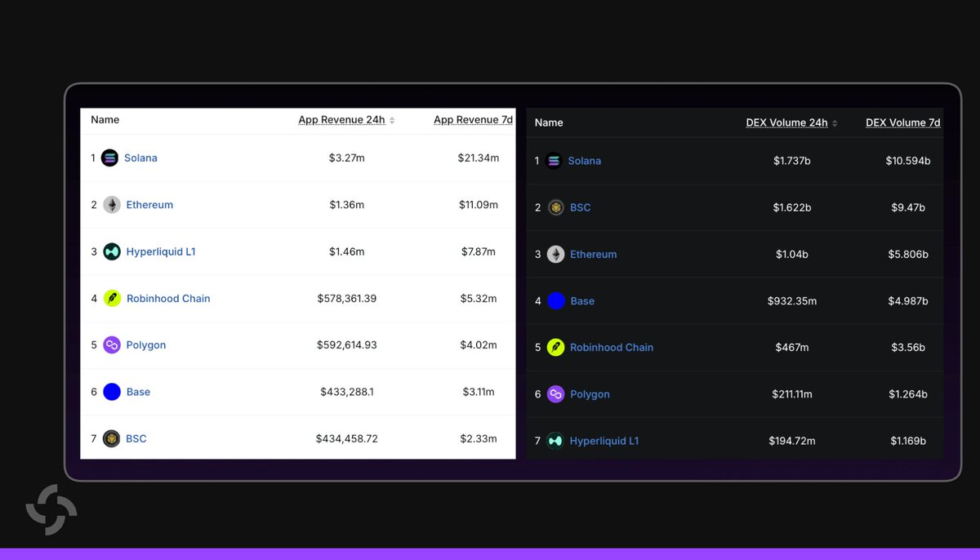This screenshot has height=560, width=980.
Task: Click Ethereum logo in App Revenue table
Action: (x=112, y=205)
